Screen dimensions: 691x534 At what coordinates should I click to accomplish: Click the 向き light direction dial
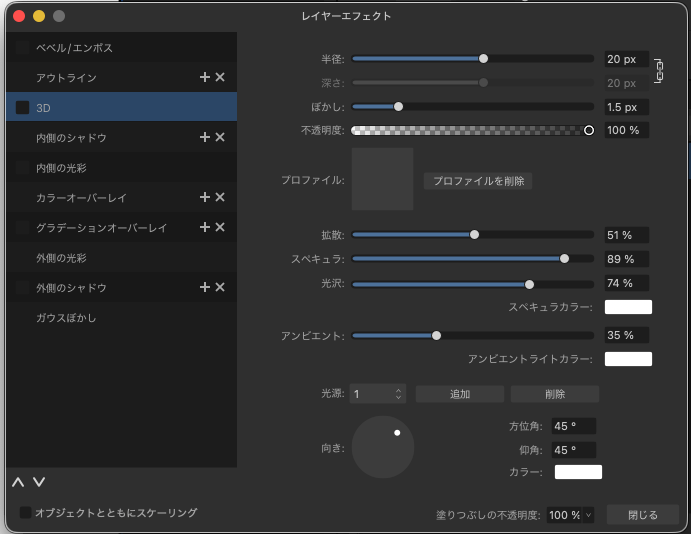(x=383, y=447)
